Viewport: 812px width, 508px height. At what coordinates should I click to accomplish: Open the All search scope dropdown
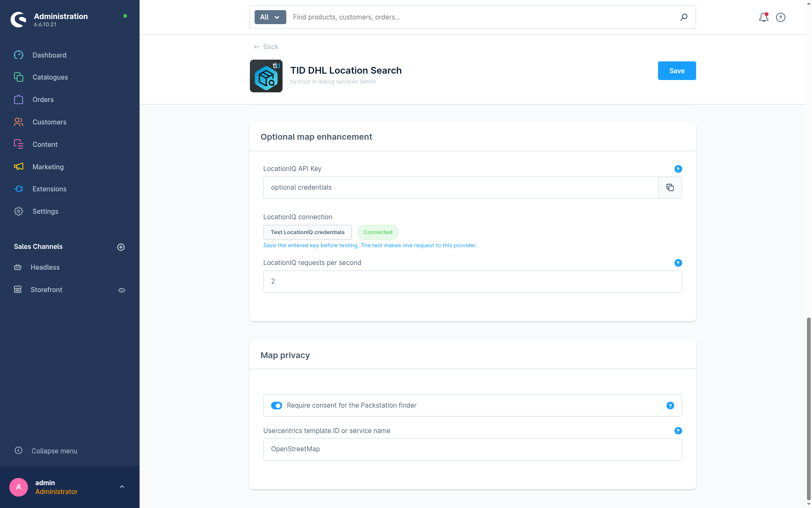click(x=270, y=17)
